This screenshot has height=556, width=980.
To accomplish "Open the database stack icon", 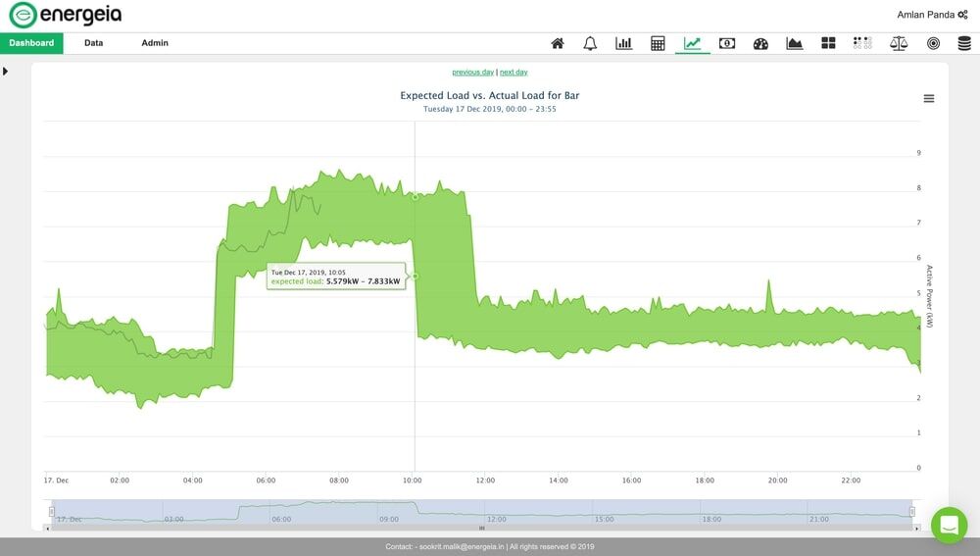I will (x=964, y=43).
